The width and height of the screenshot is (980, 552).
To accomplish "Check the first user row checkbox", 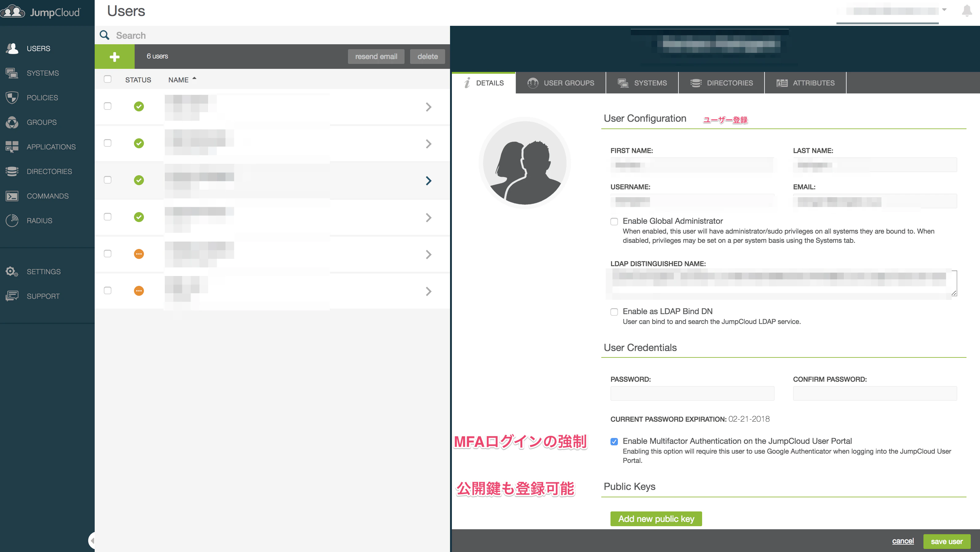I will [108, 106].
